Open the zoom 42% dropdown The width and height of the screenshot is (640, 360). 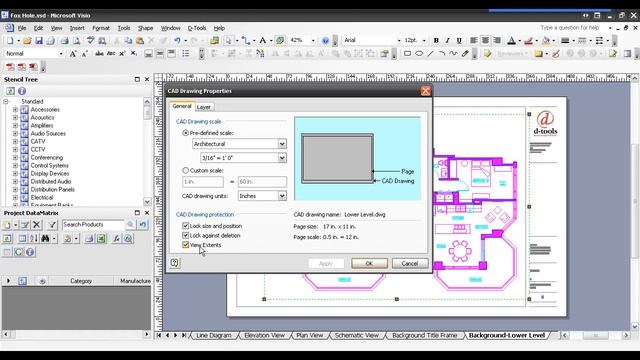click(x=313, y=40)
